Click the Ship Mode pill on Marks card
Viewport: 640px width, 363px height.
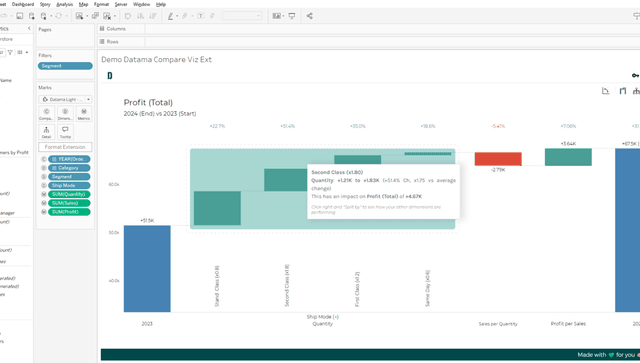(69, 185)
